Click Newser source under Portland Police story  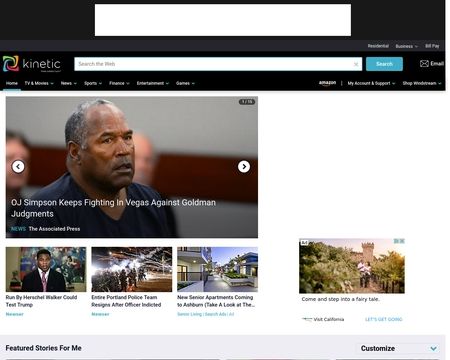(100, 314)
